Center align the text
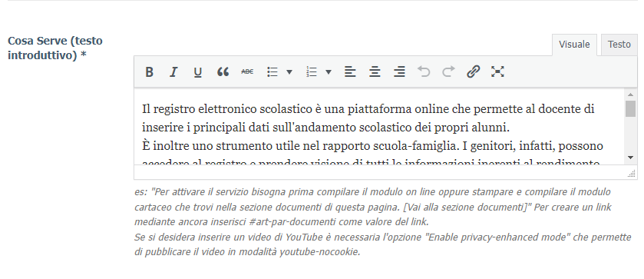644x279 pixels. (x=375, y=72)
